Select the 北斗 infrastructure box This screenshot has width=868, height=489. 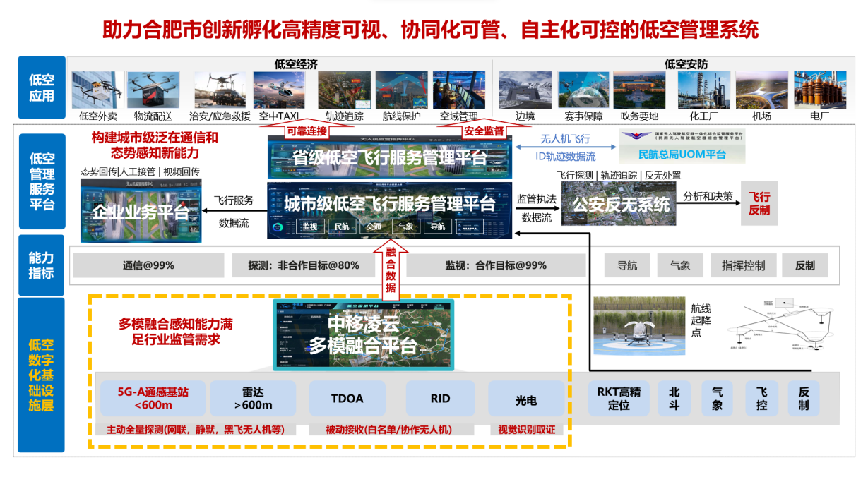(674, 399)
